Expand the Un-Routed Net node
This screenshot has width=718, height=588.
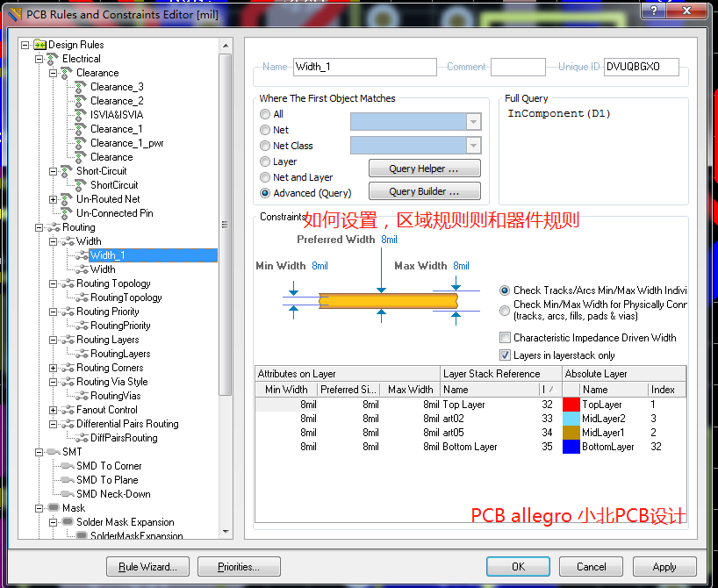pos(54,199)
